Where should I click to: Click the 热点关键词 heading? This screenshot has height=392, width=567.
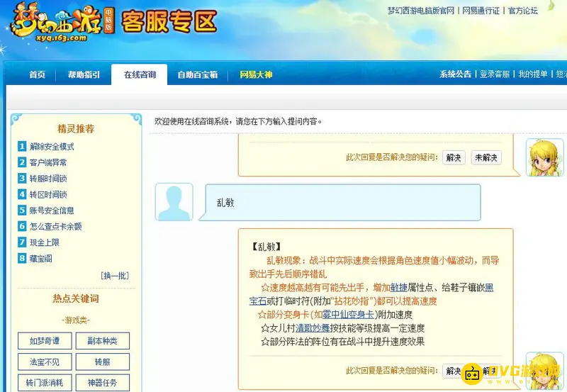click(76, 298)
